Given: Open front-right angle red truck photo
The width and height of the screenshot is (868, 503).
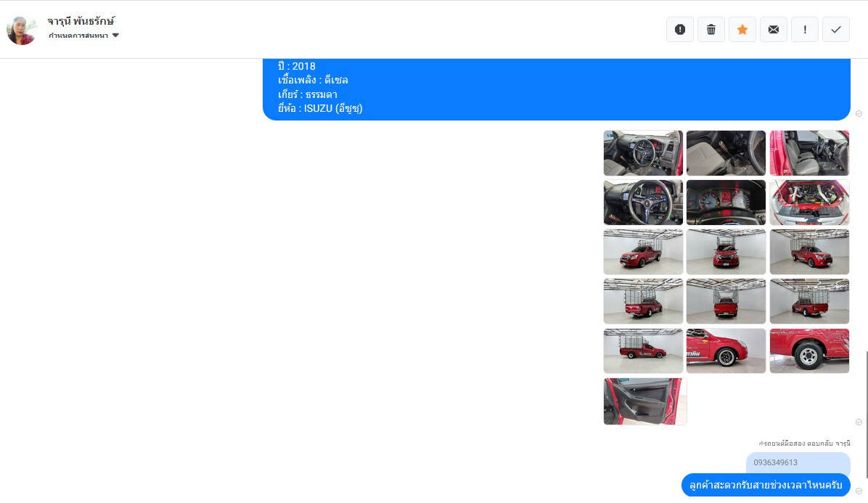Looking at the screenshot, I should pyautogui.click(x=809, y=252).
